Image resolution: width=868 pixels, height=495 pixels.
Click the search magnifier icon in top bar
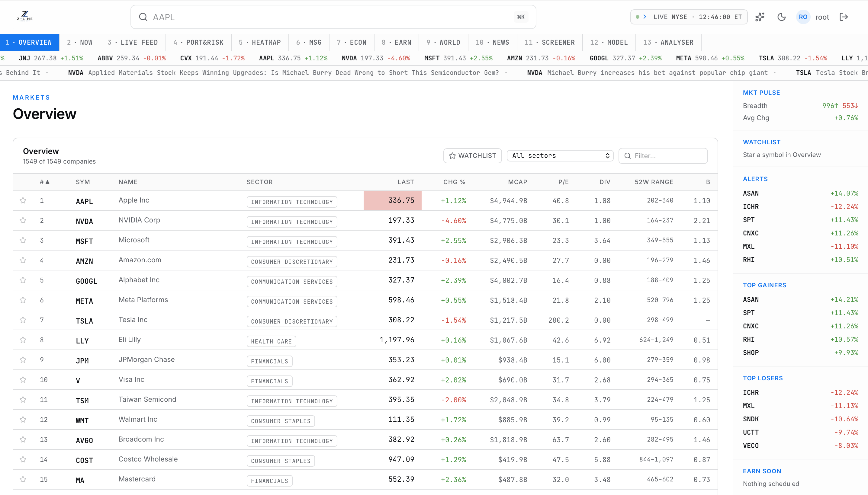click(x=143, y=17)
